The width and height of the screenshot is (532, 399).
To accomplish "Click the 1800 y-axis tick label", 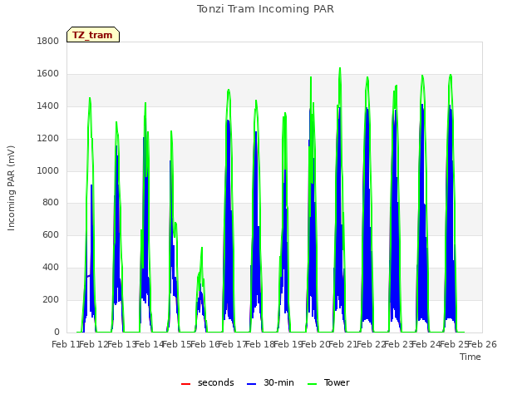I will point(48,41).
